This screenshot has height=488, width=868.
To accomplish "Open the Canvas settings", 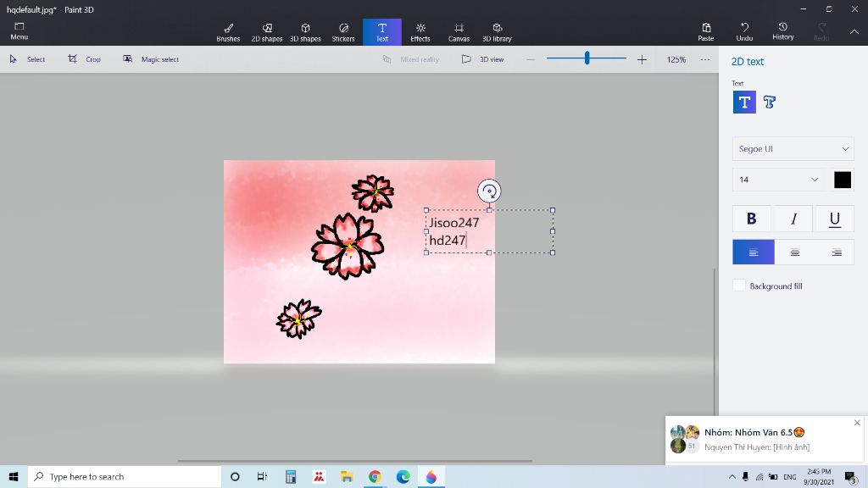I will (x=459, y=32).
